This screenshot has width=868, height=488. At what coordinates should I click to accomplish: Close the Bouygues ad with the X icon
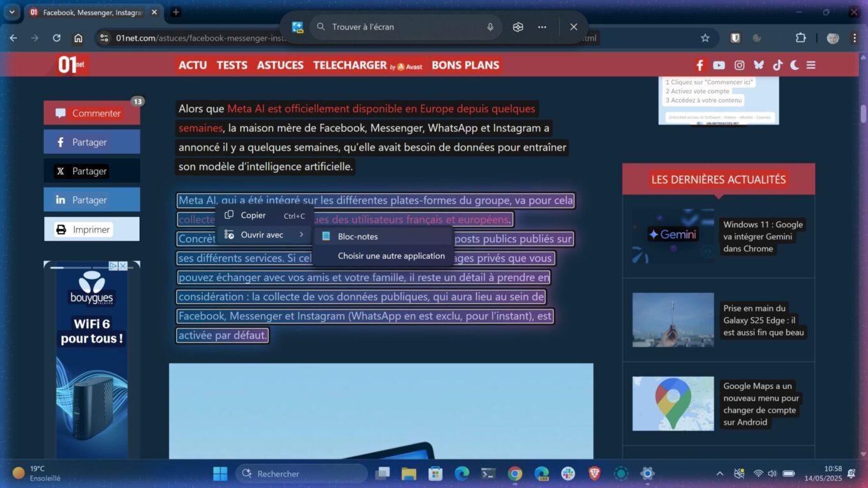pos(123,266)
